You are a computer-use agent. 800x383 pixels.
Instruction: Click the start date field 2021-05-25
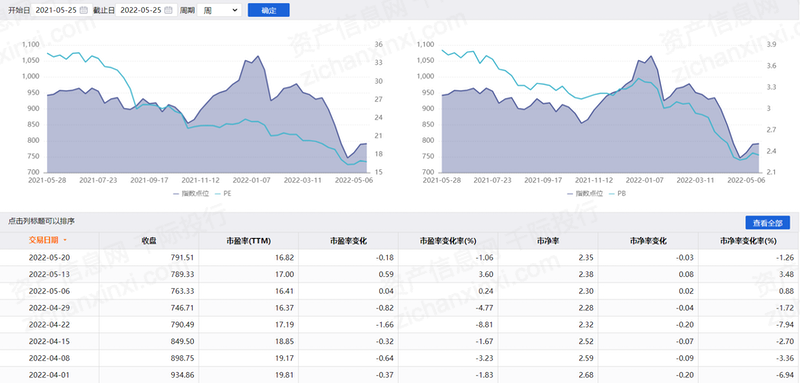click(61, 10)
